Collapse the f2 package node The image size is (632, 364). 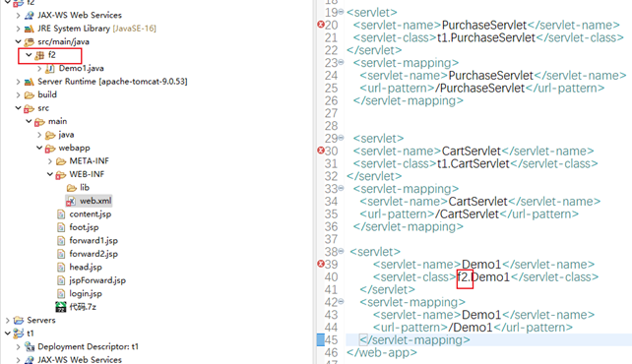(29, 55)
